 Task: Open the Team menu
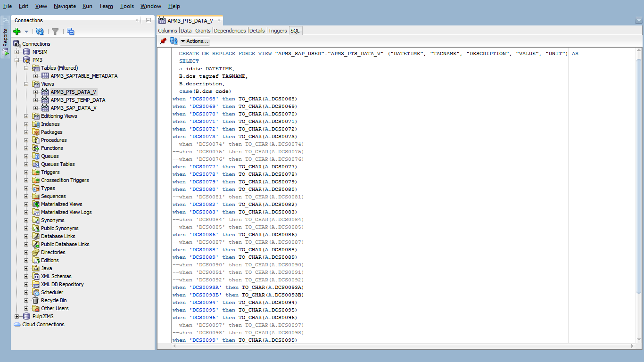click(x=106, y=6)
